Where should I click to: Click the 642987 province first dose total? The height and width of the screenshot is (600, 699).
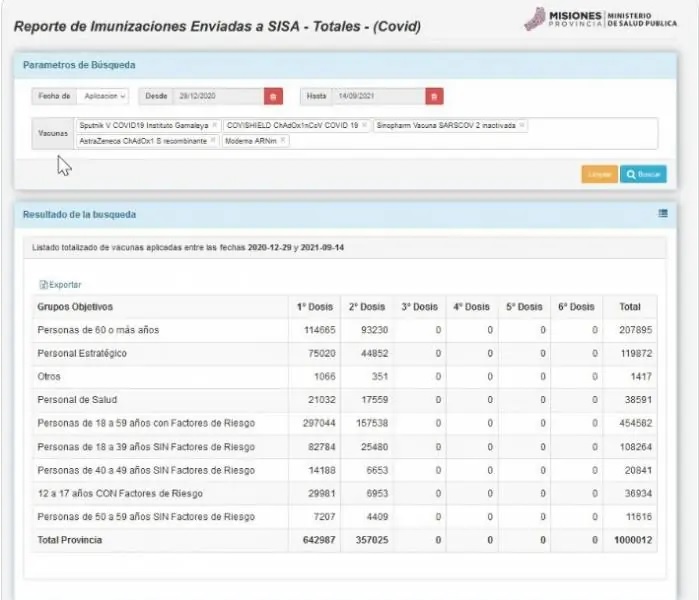pyautogui.click(x=319, y=540)
